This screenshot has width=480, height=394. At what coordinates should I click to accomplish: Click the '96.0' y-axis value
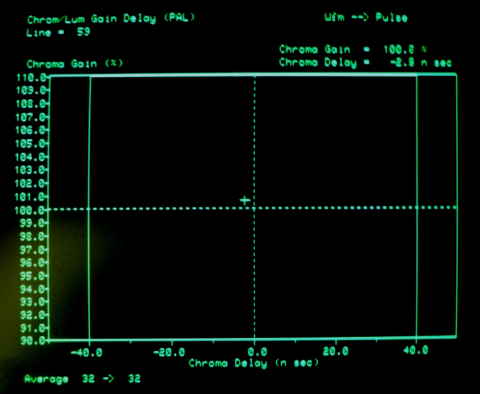click(x=33, y=263)
